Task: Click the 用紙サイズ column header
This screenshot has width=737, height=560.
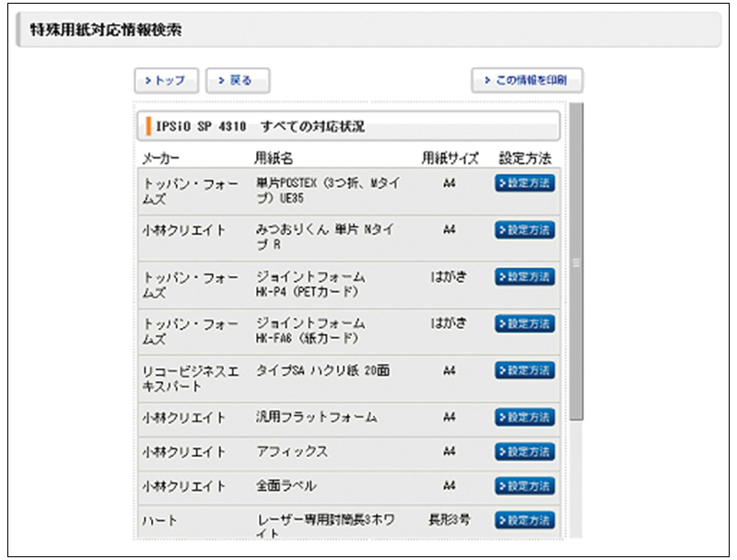Action: click(450, 157)
